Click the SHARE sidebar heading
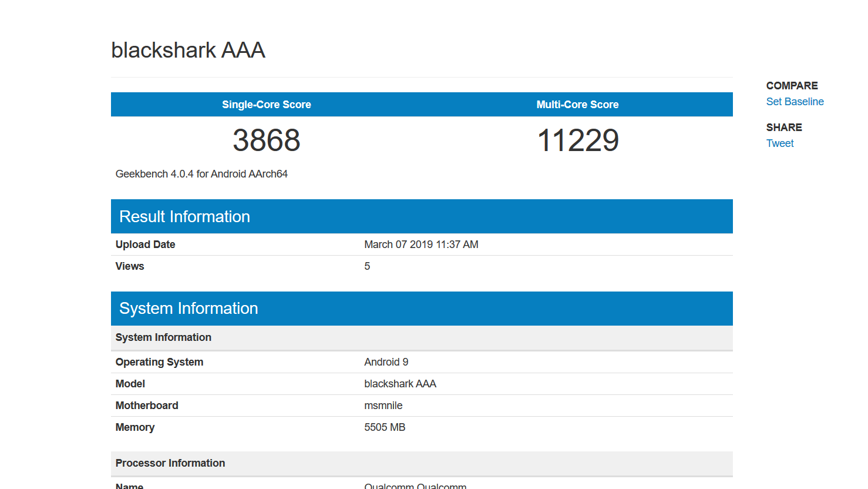Viewport: 868px width, 489px height. (x=784, y=128)
